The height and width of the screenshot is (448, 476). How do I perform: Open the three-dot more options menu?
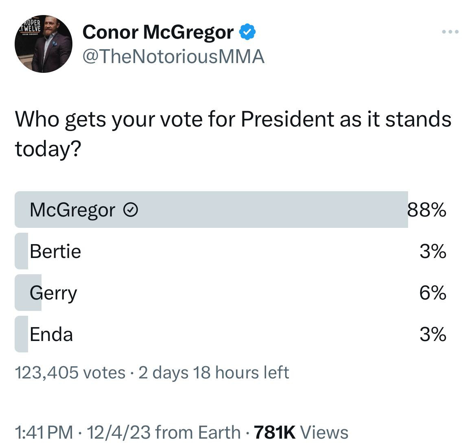[451, 32]
